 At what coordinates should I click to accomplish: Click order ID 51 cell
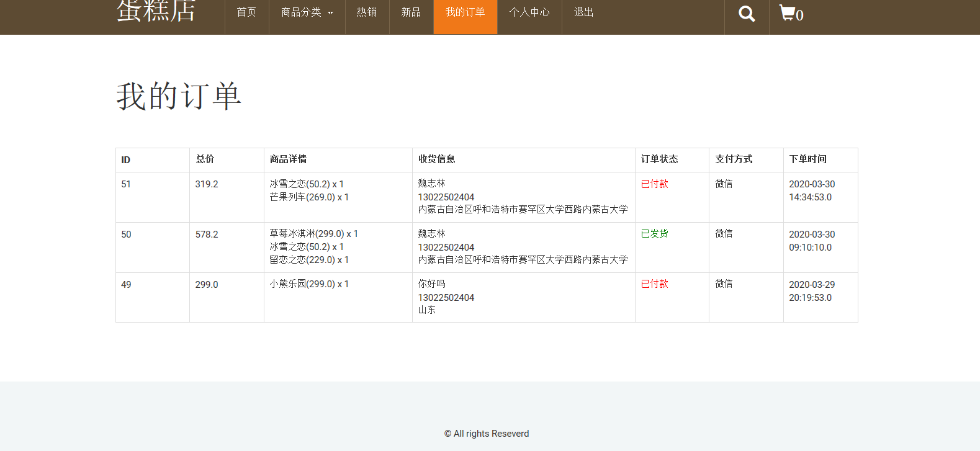pyautogui.click(x=126, y=184)
